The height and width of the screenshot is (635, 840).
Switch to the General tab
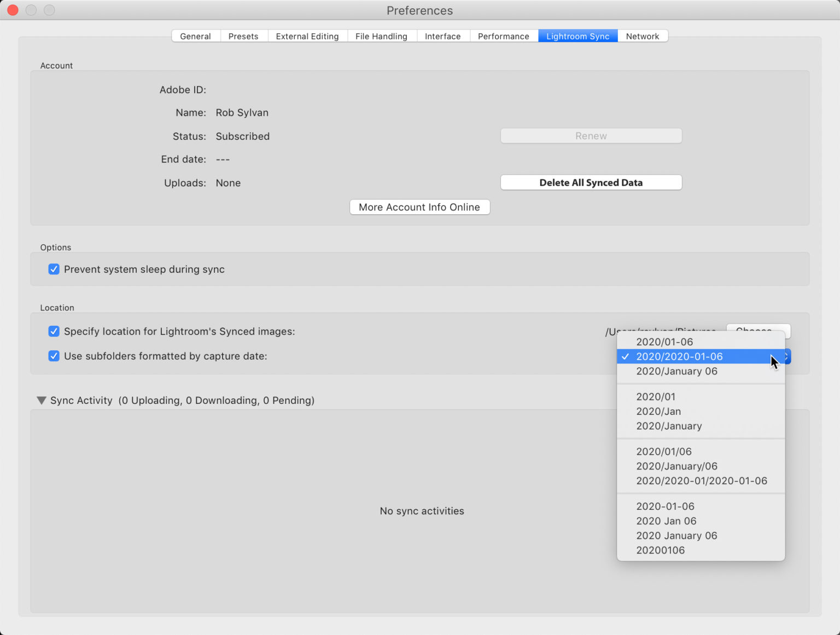coord(195,36)
